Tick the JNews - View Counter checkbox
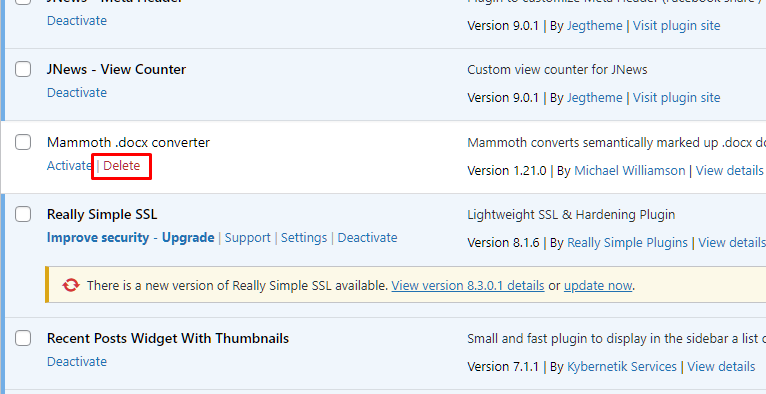 (23, 69)
